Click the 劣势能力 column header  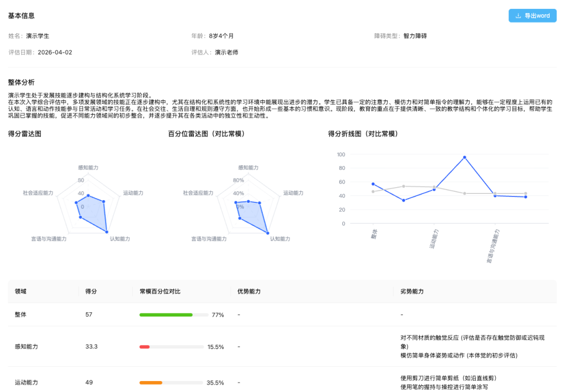pos(412,291)
